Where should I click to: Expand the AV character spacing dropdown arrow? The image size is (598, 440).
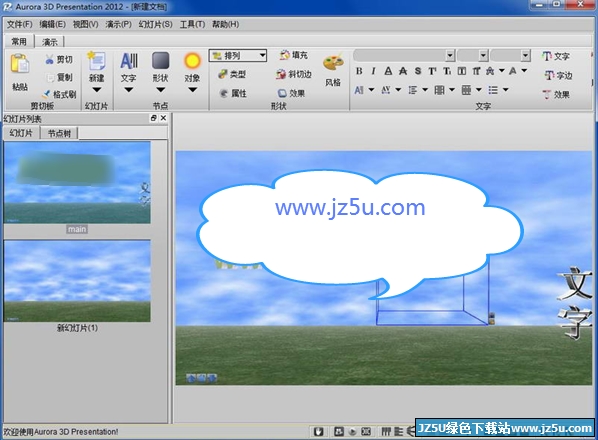398,90
